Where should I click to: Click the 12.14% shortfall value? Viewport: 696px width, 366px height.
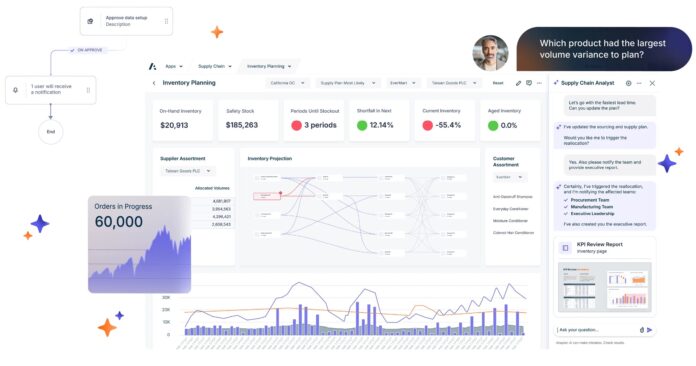[381, 126]
